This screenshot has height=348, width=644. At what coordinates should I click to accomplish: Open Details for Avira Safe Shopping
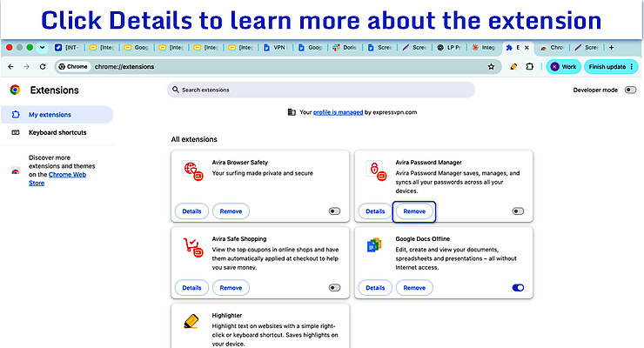coord(191,288)
